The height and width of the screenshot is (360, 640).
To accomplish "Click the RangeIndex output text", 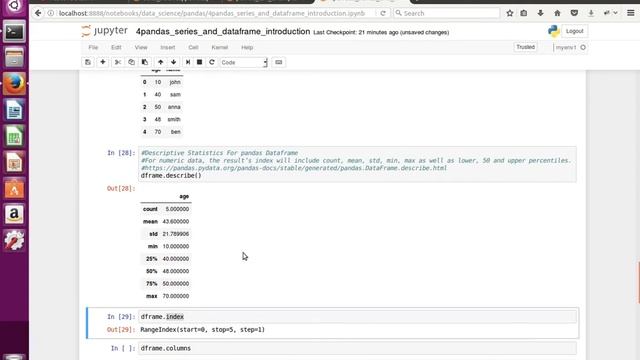I will pos(202,329).
